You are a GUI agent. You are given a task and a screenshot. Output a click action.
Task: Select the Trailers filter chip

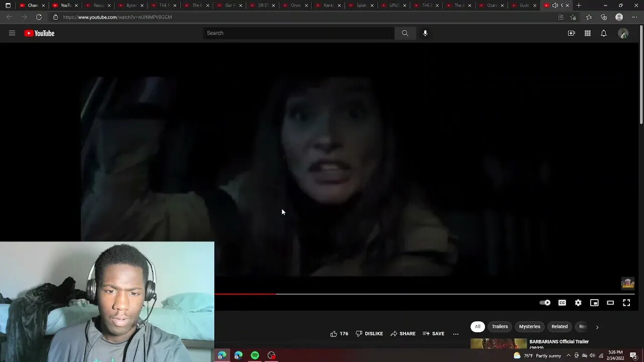pyautogui.click(x=500, y=327)
